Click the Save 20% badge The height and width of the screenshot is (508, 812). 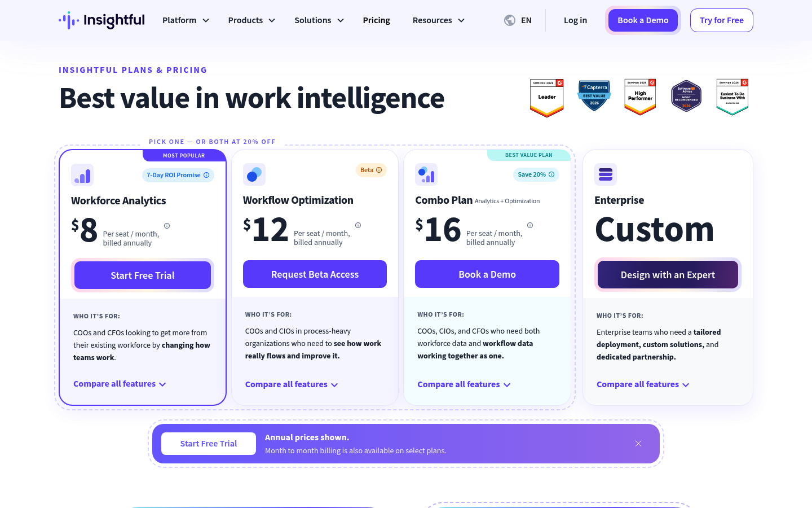click(536, 174)
